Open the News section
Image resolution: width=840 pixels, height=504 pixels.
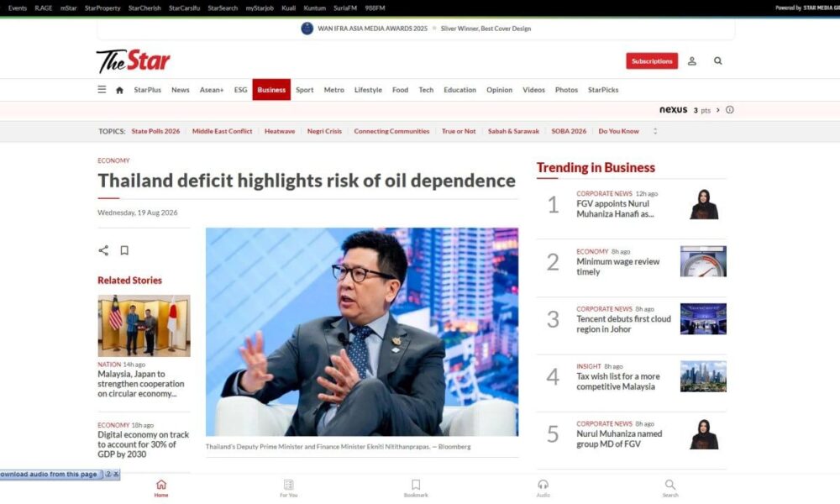(x=180, y=90)
